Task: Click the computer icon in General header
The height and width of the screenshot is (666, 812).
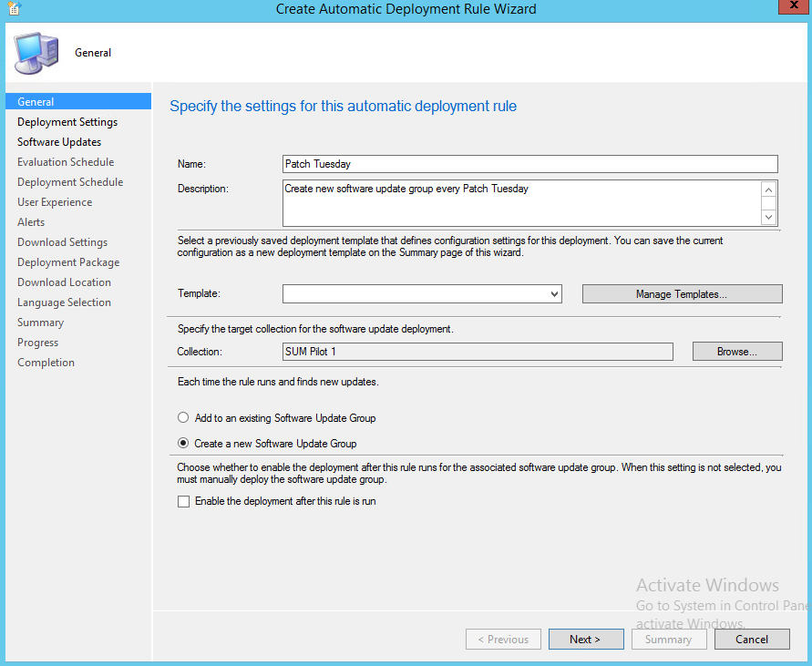Action: pyautogui.click(x=36, y=53)
